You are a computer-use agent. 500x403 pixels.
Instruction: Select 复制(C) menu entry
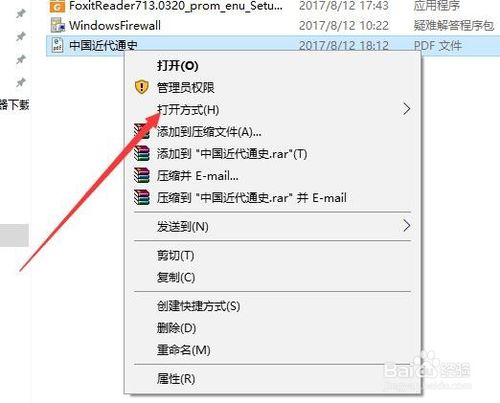coord(176,277)
